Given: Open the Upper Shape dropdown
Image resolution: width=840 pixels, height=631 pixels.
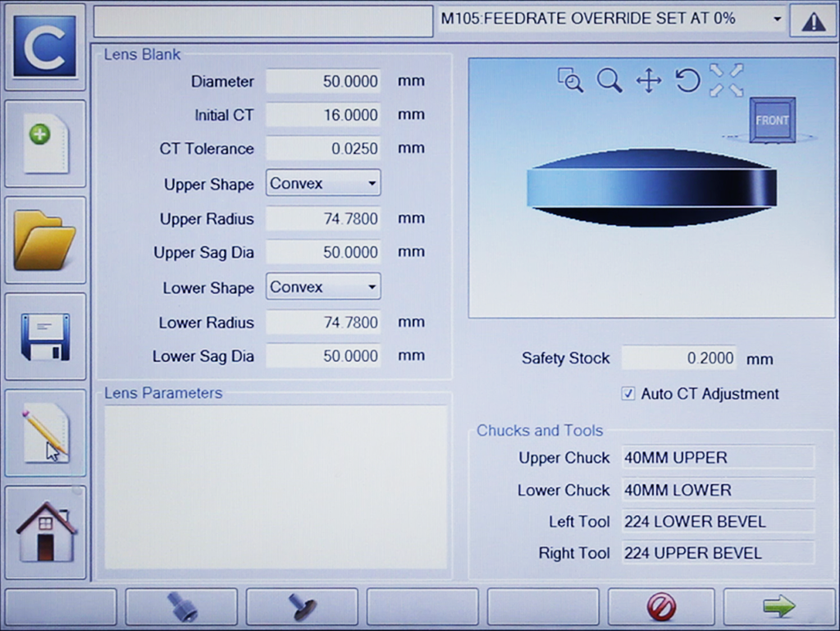Looking at the screenshot, I should pos(323,184).
